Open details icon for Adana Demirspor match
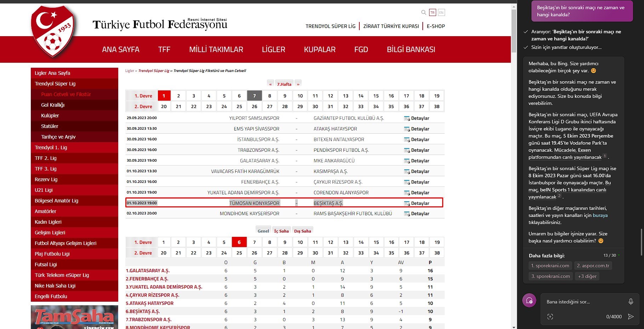 coord(407,193)
